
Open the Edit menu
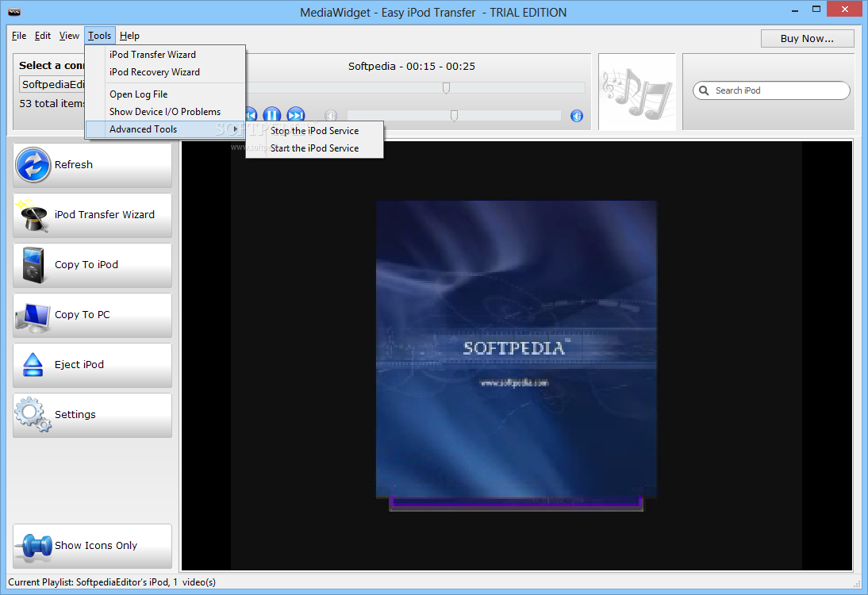click(x=43, y=36)
